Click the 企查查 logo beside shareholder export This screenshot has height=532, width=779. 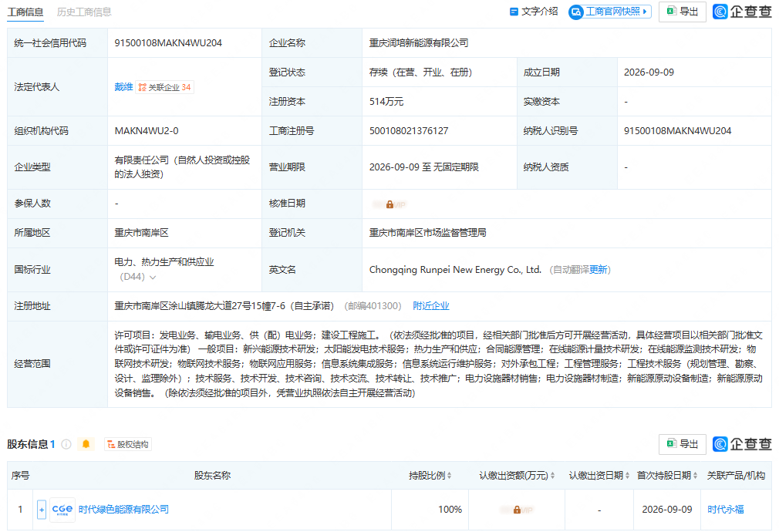(742, 444)
